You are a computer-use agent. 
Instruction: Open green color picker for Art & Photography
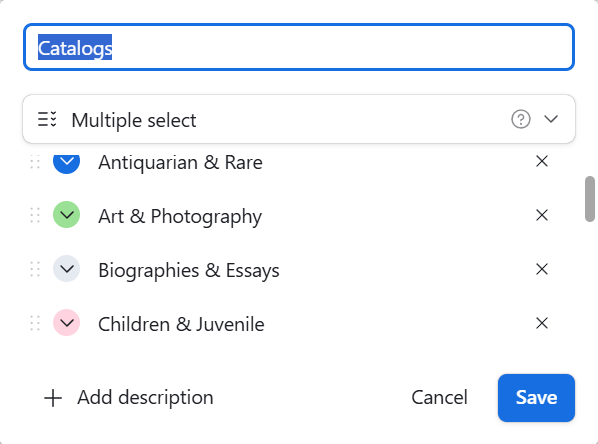pyautogui.click(x=66, y=215)
